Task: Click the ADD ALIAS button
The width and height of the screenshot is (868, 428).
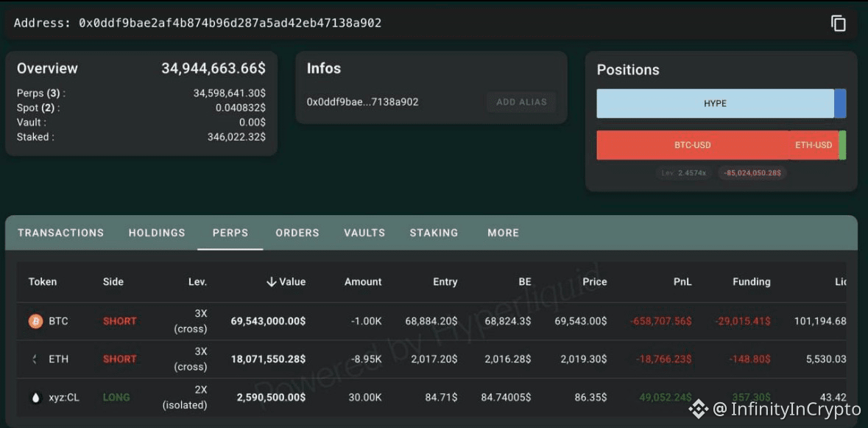Action: click(521, 102)
